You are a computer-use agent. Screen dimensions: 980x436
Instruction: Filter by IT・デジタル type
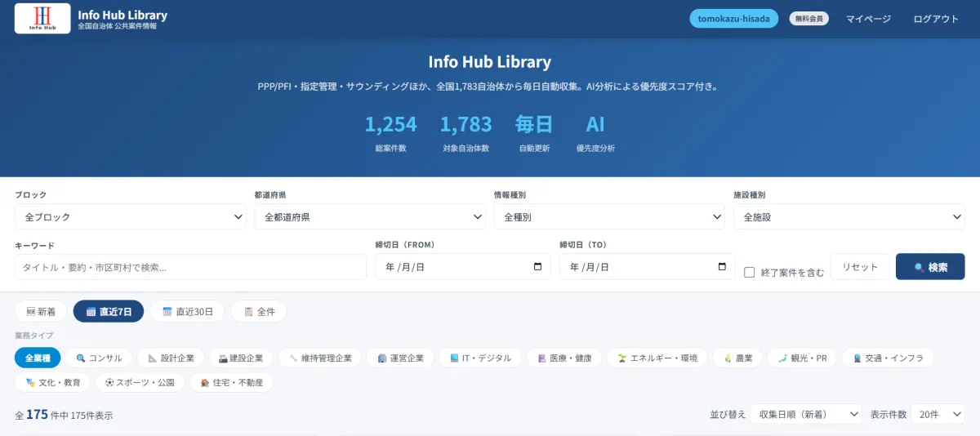480,358
